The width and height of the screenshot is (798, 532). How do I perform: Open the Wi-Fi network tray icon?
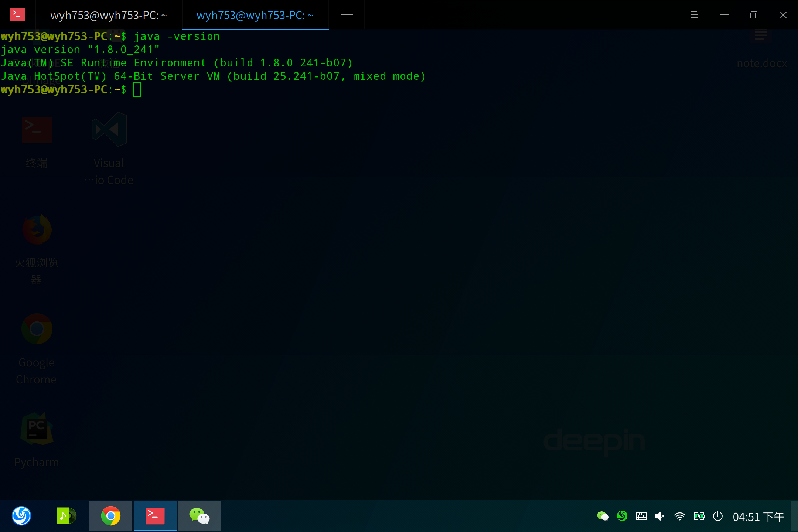pyautogui.click(x=679, y=516)
